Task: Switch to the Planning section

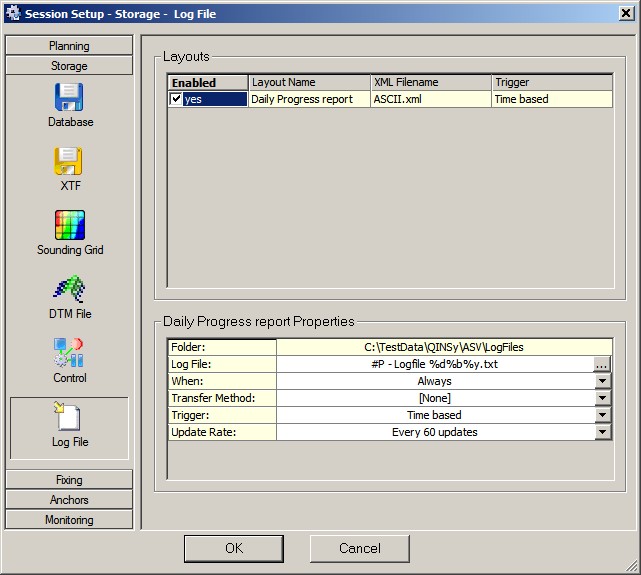Action: coord(69,46)
